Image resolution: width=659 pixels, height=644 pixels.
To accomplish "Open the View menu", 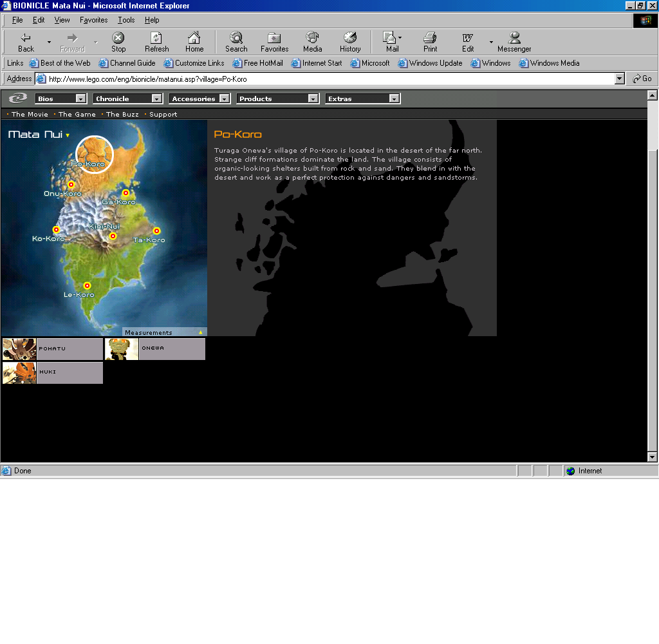I will point(62,20).
